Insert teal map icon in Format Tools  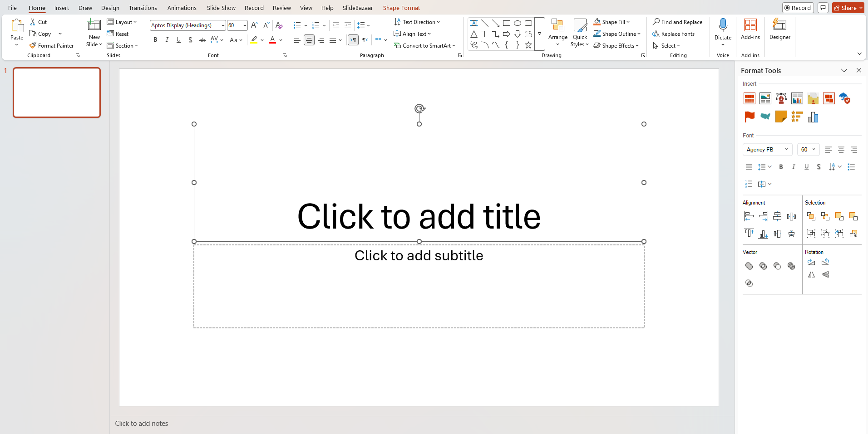(765, 117)
